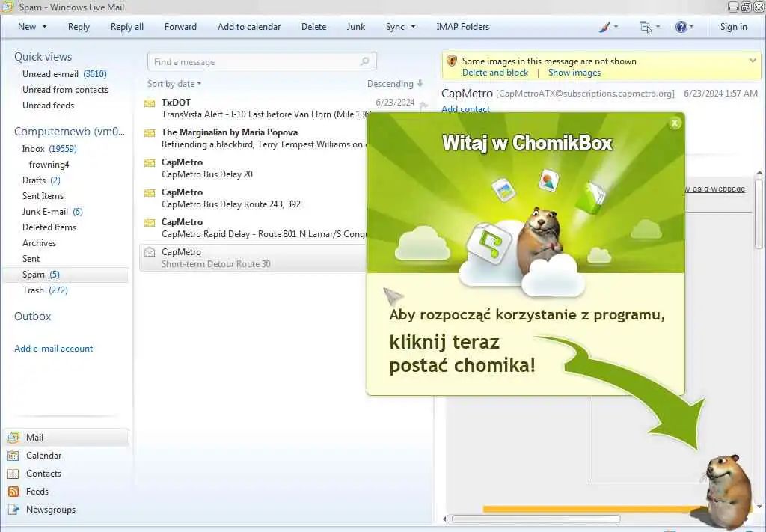Open the dropdown arrow next to paintbrush icon

tap(616, 28)
